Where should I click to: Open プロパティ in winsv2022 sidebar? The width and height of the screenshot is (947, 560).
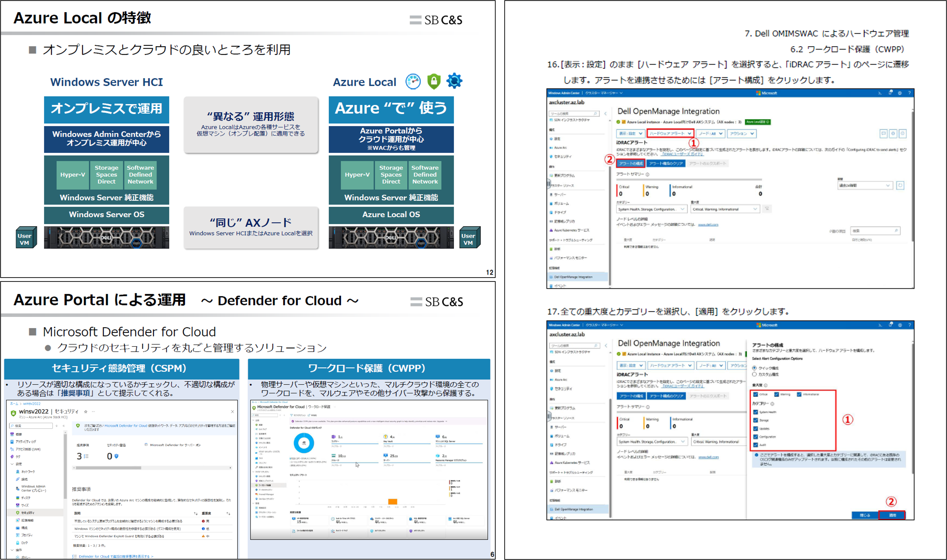(24, 535)
